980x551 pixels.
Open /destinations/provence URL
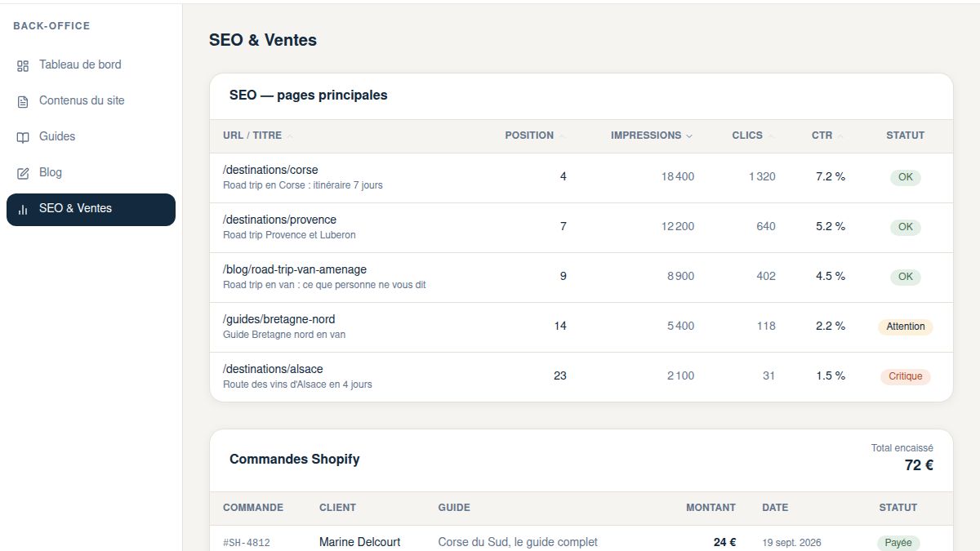pos(279,220)
